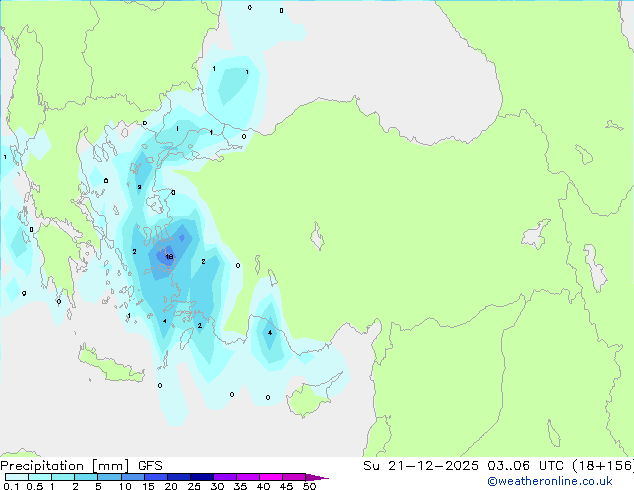The image size is (634, 490).
Task: Select the 'Su 21-12-2025 03..06 UTC' date text
Action: coord(463,466)
